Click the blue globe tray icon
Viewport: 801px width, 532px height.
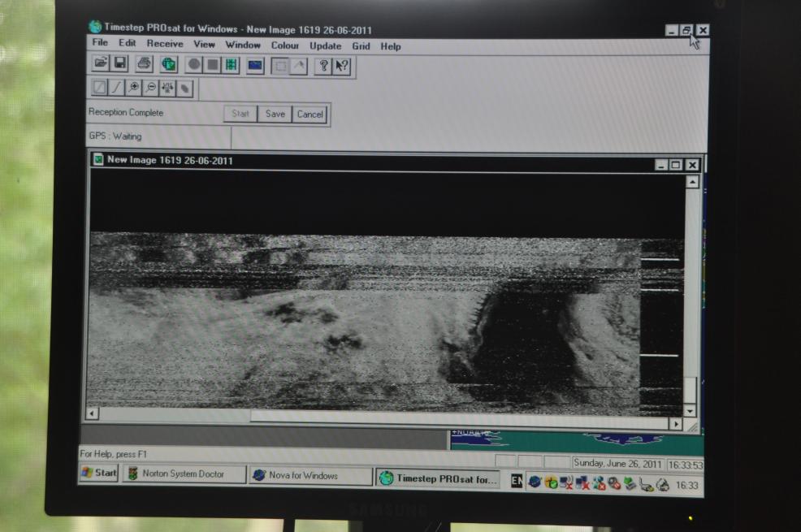[535, 482]
